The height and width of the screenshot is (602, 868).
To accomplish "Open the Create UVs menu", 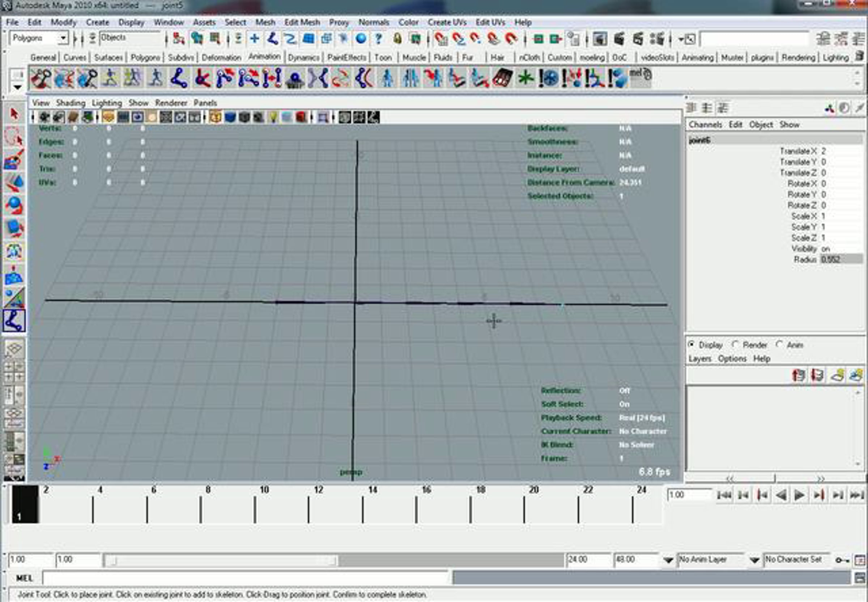I will [x=447, y=22].
